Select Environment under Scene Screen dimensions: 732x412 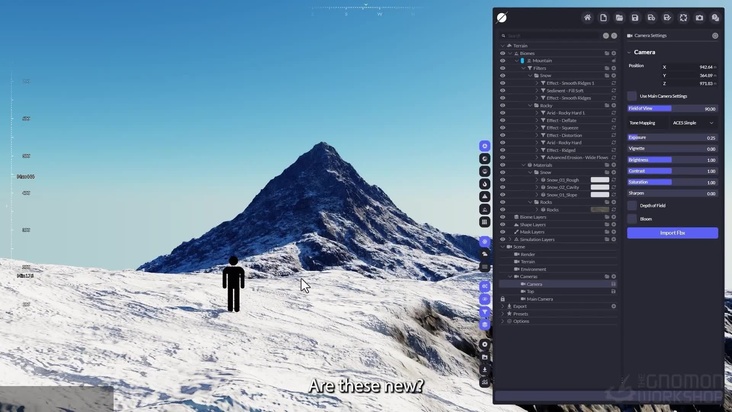[533, 269]
